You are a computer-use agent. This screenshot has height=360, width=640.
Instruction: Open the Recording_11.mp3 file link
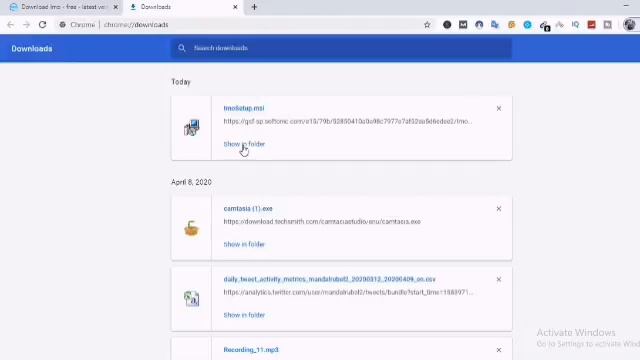pos(251,350)
